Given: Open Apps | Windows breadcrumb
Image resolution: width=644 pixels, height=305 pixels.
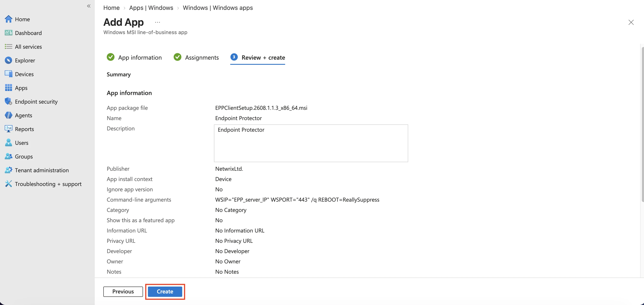Looking at the screenshot, I should tap(151, 8).
